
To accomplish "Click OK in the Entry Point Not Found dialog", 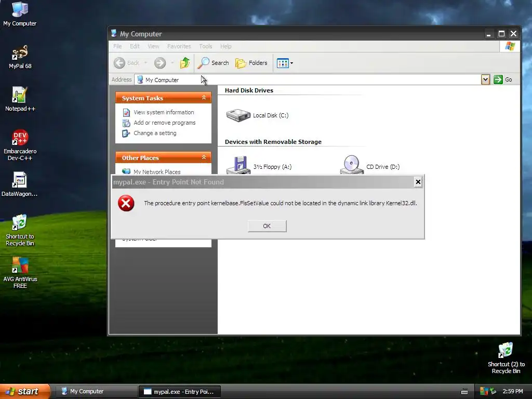I will [x=267, y=226].
